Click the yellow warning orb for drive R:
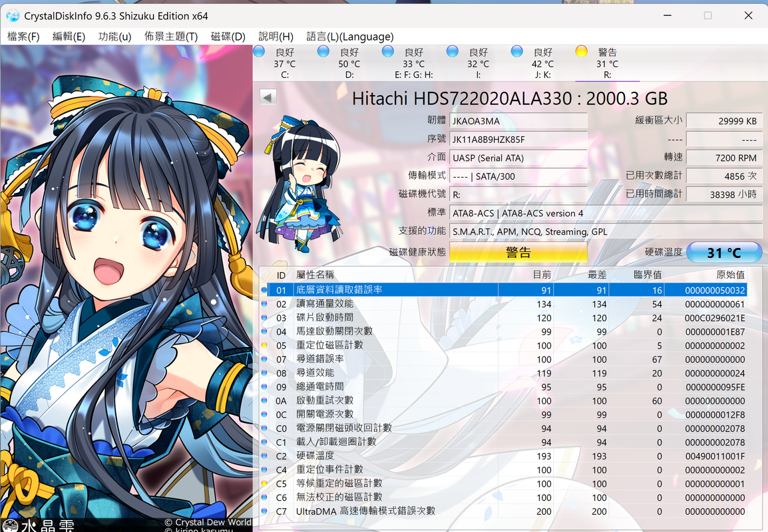This screenshot has width=768, height=532. click(x=582, y=51)
